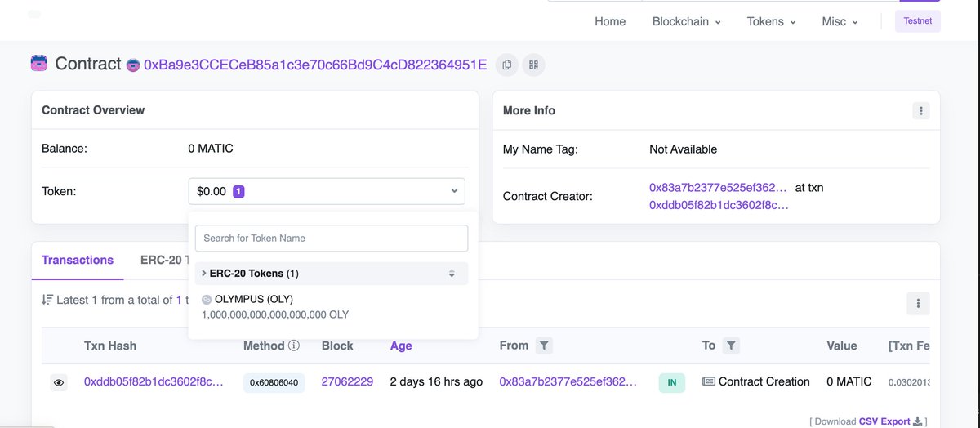
Task: Click the IN direction badge
Action: [671, 382]
